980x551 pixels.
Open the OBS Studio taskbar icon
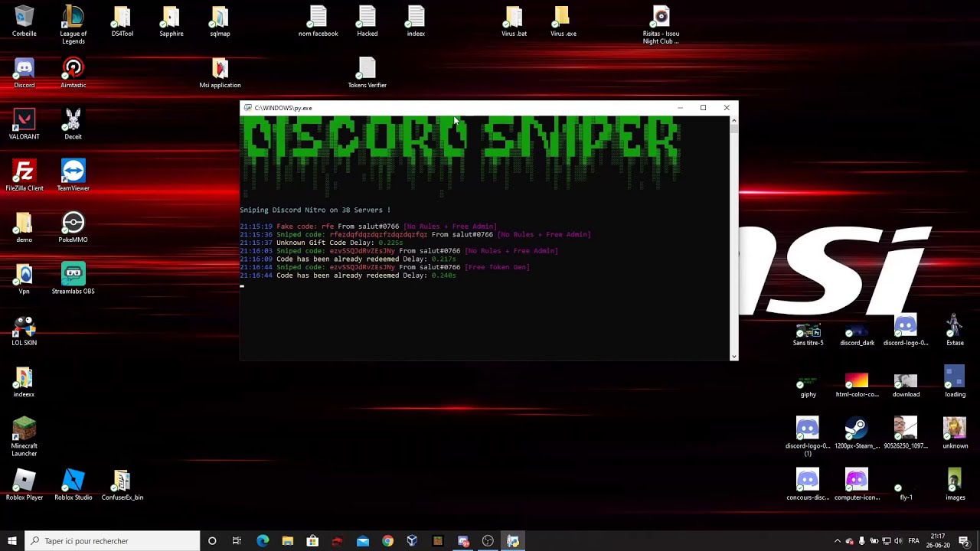pyautogui.click(x=488, y=541)
